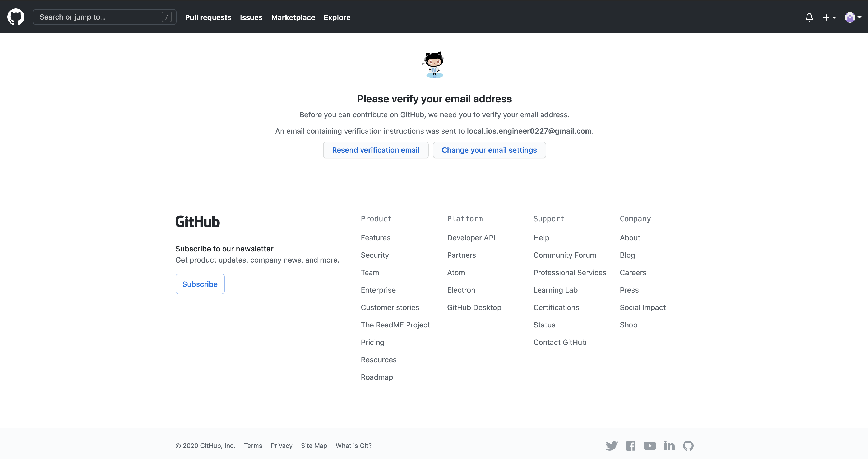868x459 pixels.
Task: Go to Pull requests
Action: (208, 17)
